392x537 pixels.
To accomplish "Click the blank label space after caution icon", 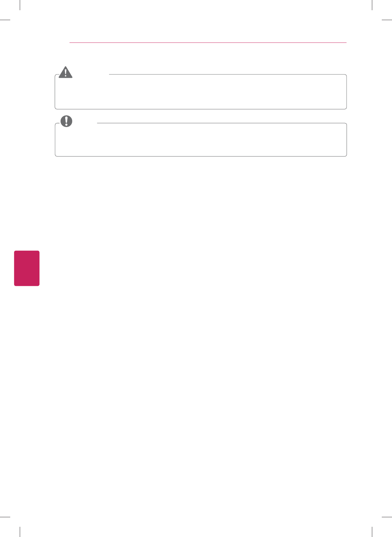I will [91, 73].
